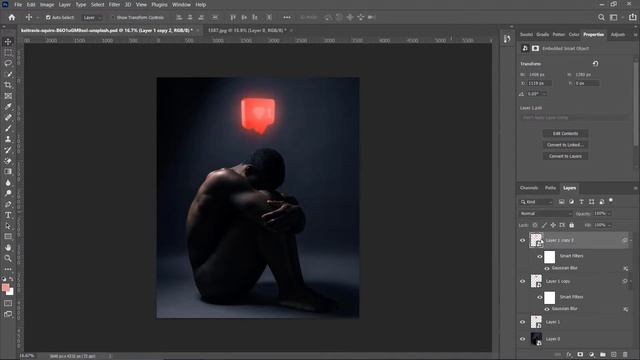The image size is (640, 360).
Task: Add a layer mask from Layers footer
Action: coord(580,355)
